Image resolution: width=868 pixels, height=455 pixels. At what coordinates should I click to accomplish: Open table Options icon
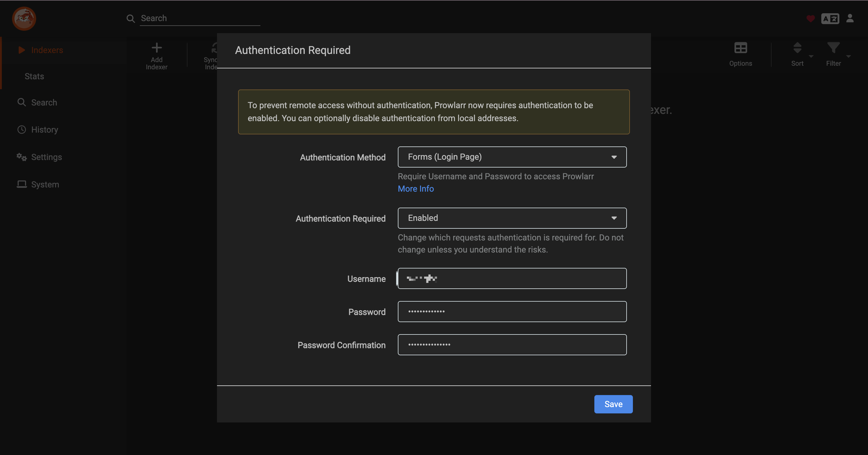[740, 48]
